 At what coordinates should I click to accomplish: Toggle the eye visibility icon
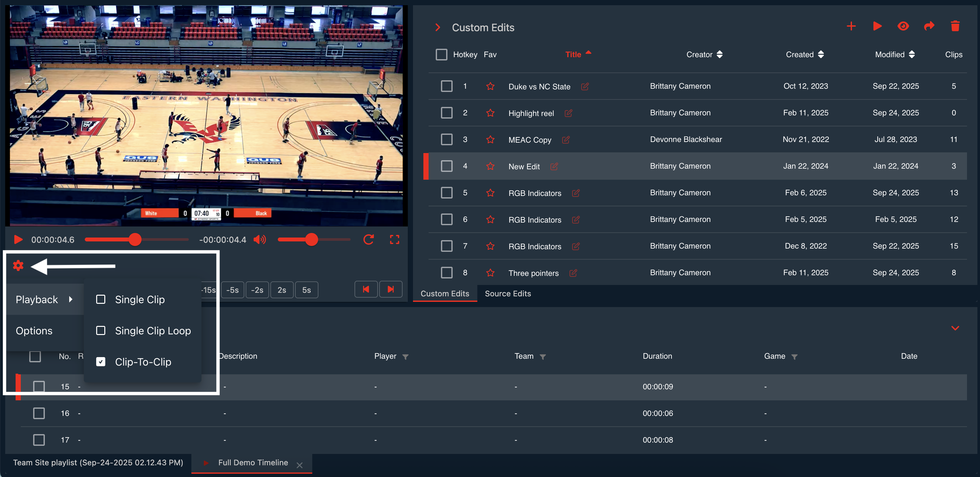[903, 26]
